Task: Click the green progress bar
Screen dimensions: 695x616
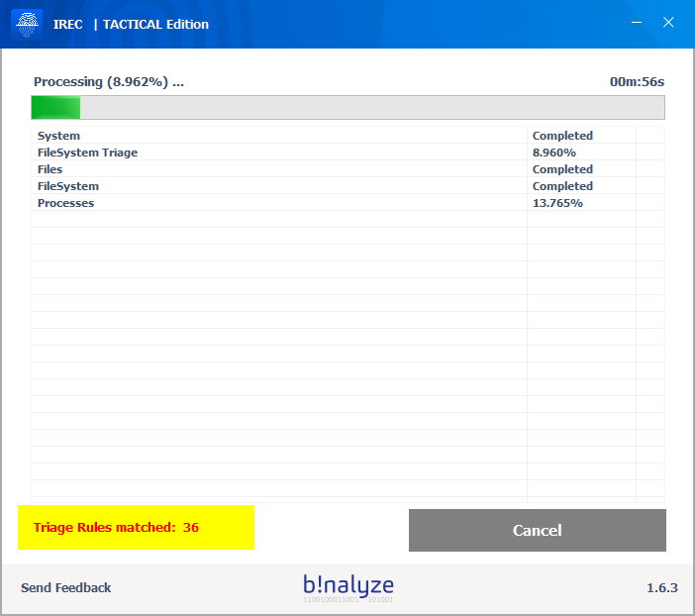Action: [347, 108]
